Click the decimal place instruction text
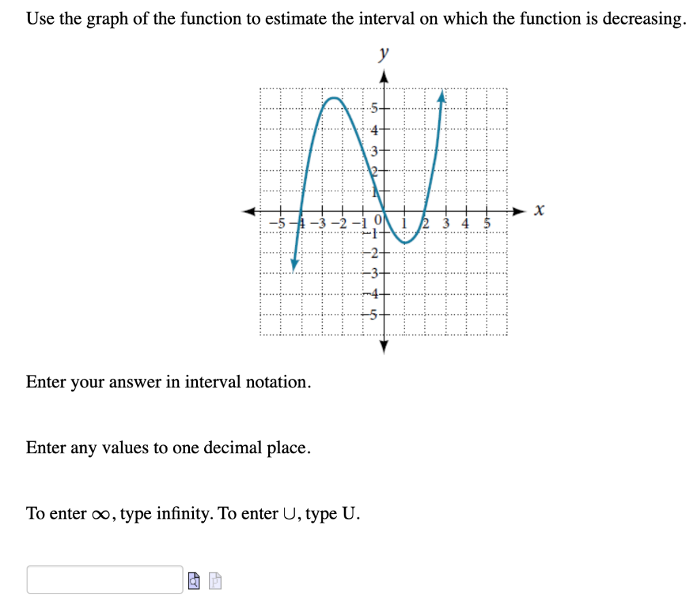The width and height of the screenshot is (697, 616). [167, 448]
